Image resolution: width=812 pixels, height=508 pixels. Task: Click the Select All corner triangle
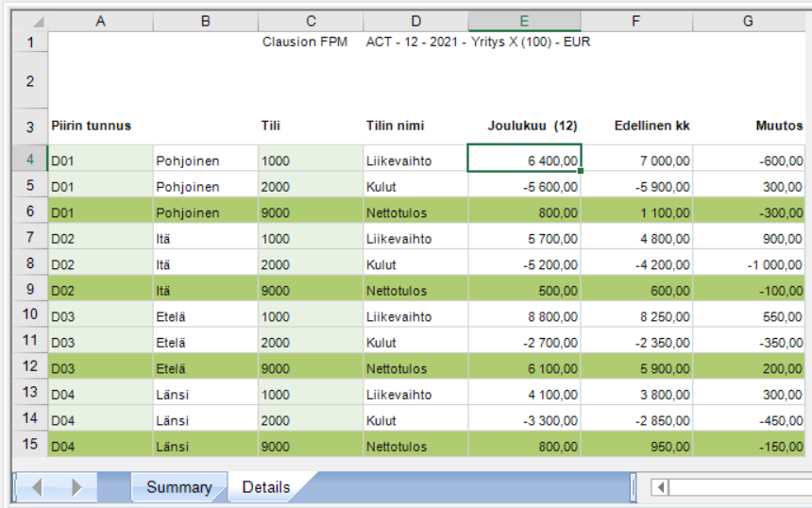(x=37, y=22)
